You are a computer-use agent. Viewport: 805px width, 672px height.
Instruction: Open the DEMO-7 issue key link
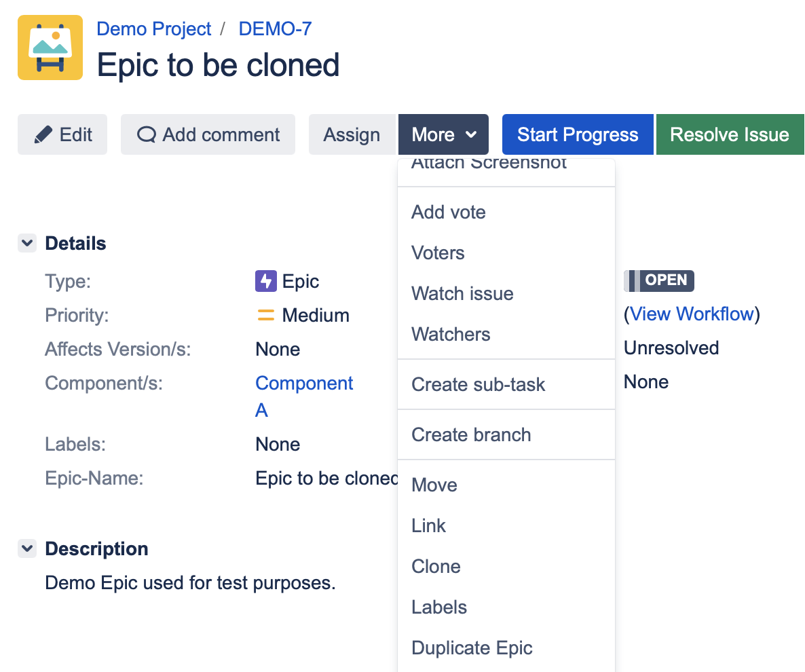(275, 29)
